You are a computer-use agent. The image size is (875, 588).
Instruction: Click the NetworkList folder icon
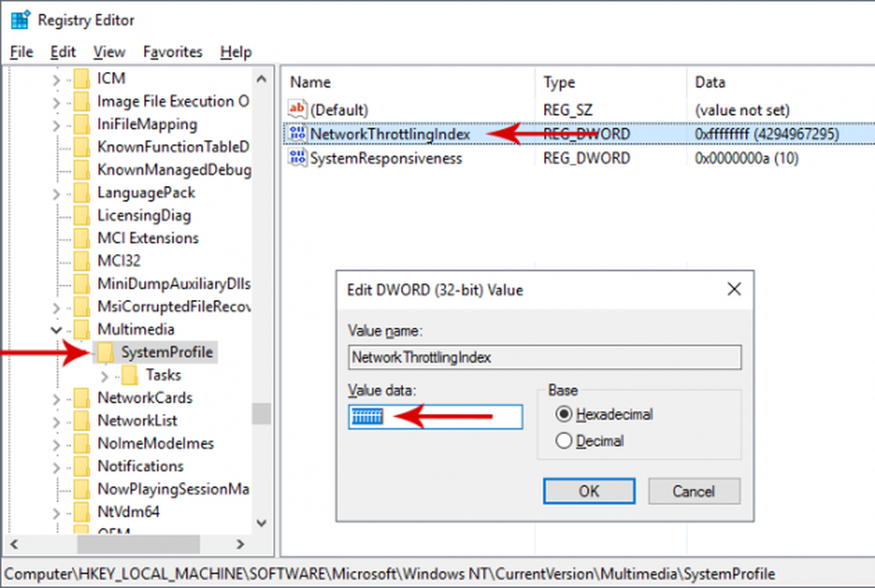(82, 420)
